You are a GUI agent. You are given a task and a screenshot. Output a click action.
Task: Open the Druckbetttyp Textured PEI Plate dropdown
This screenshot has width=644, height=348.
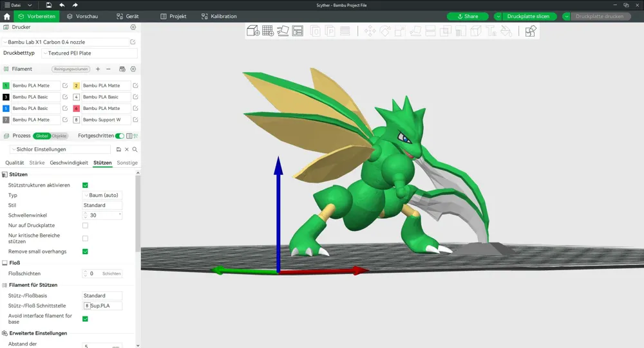(90, 53)
